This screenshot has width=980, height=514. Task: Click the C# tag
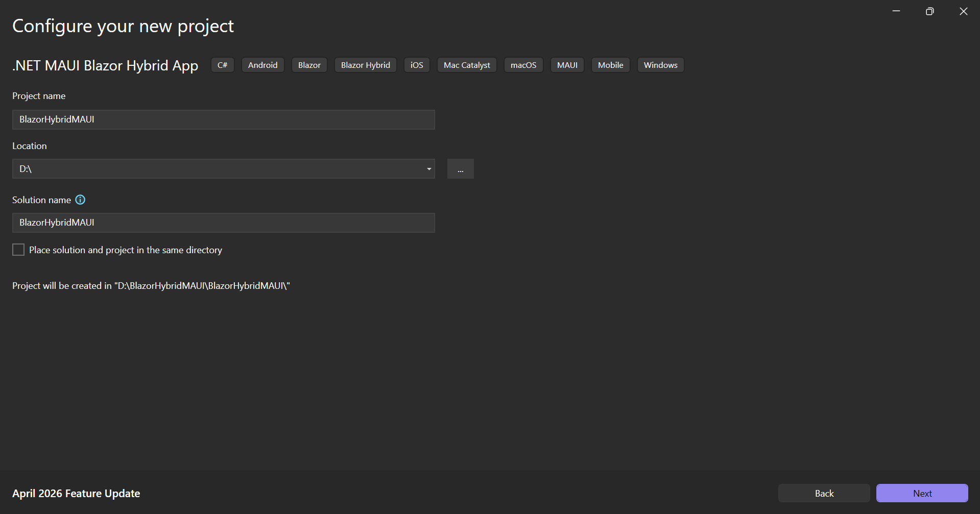tap(223, 65)
